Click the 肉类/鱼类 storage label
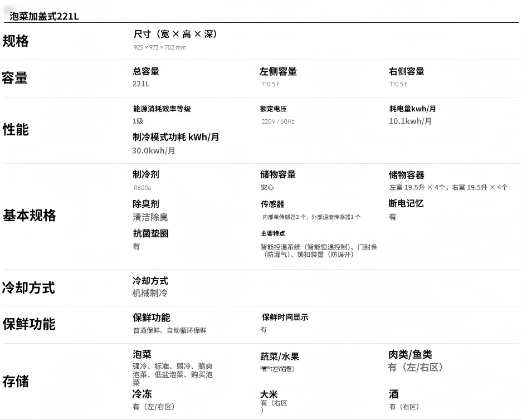 410,354
